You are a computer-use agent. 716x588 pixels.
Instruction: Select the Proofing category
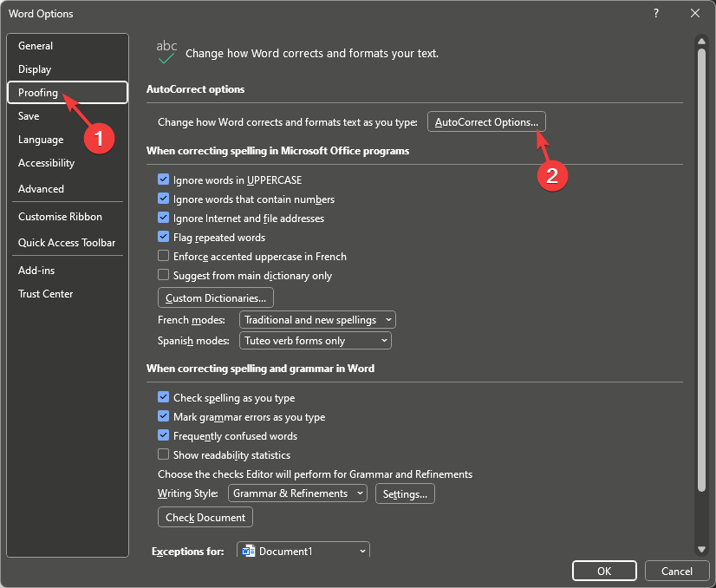tap(38, 93)
